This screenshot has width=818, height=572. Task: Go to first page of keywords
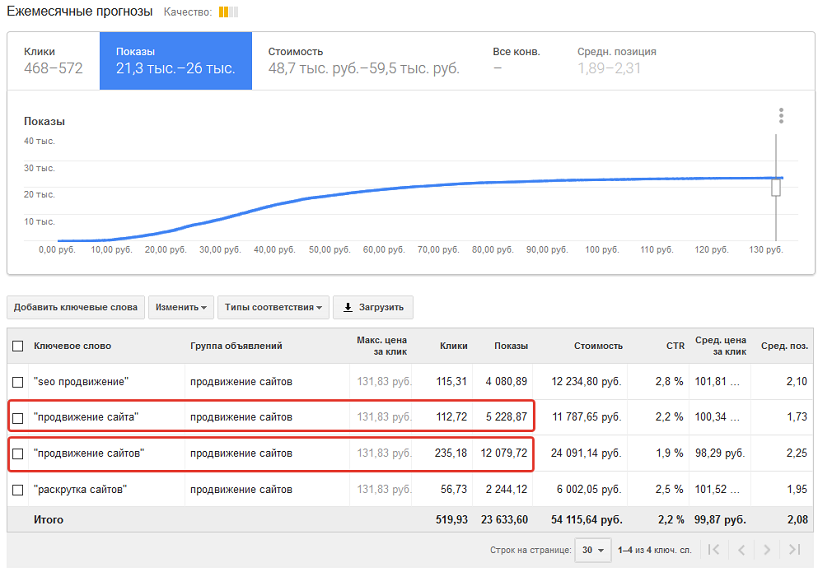pyautogui.click(x=714, y=550)
